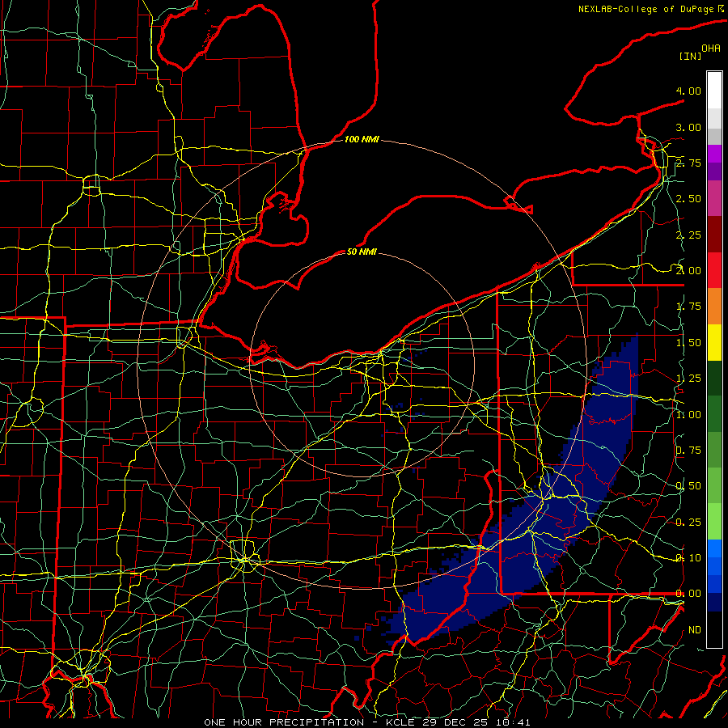Click the OHA product label above legend
The width and height of the screenshot is (728, 728).
click(x=711, y=49)
